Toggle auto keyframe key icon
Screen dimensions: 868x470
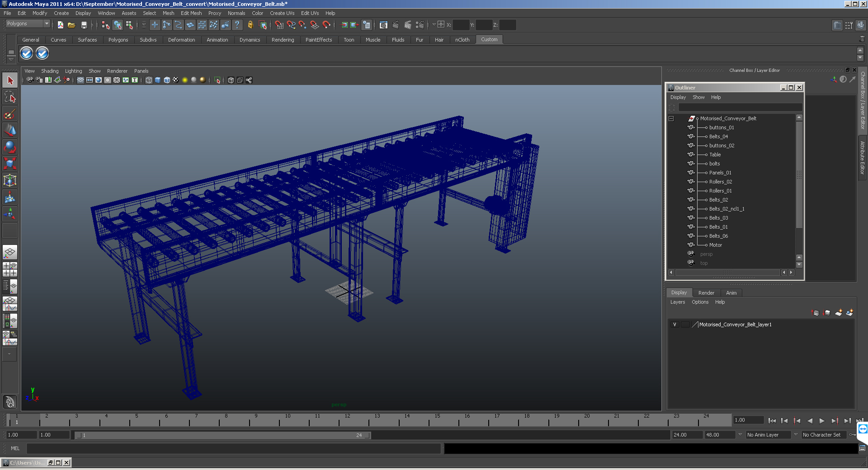853,435
